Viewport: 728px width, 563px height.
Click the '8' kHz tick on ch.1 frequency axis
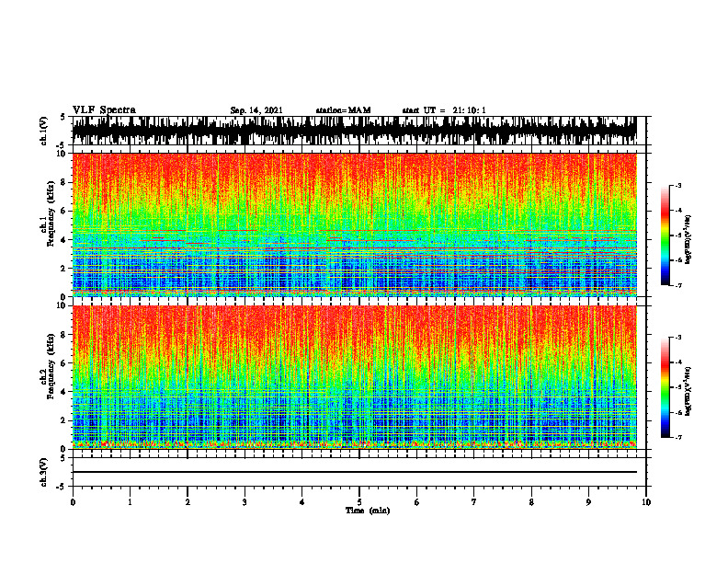63,182
